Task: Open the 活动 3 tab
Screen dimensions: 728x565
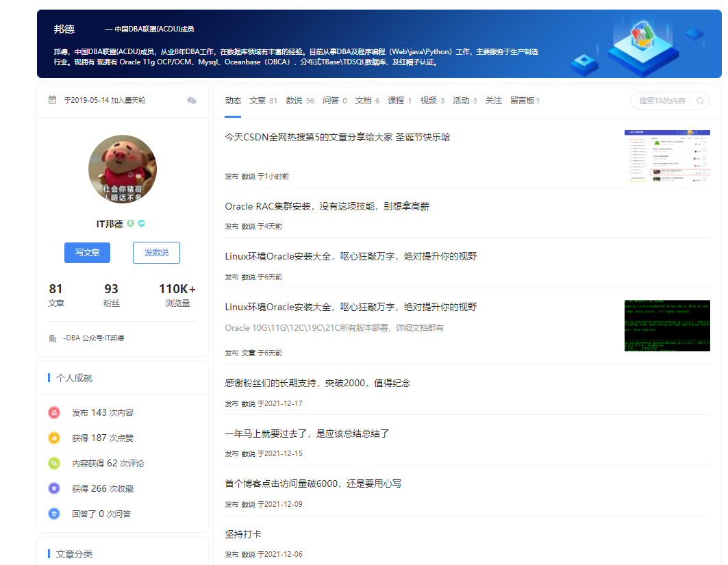Action: click(x=465, y=101)
